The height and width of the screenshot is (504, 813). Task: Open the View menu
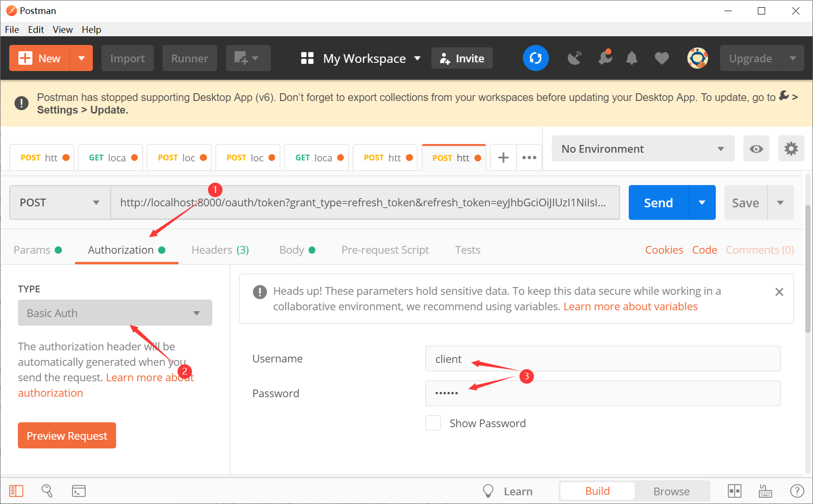[x=62, y=29]
